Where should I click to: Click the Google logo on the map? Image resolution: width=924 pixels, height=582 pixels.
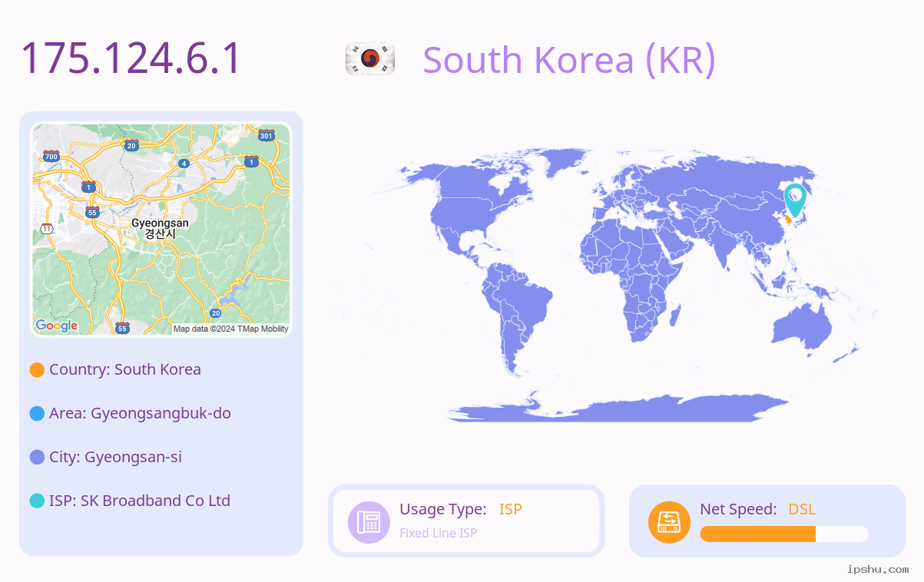click(x=57, y=326)
